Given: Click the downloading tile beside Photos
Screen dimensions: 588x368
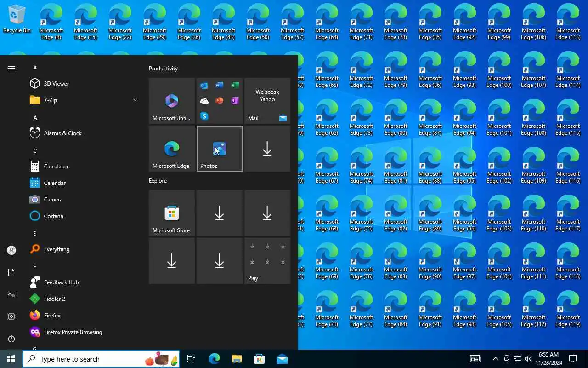Looking at the screenshot, I should [267, 149].
